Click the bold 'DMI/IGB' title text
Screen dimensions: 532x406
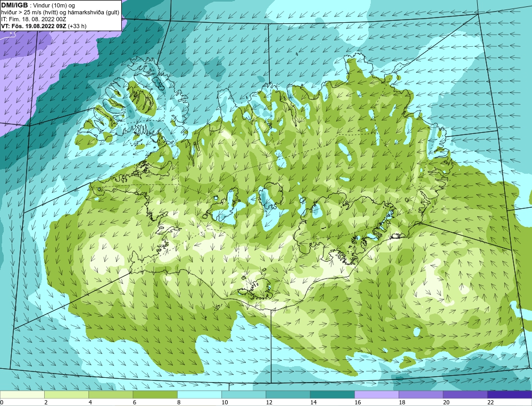click(14, 5)
